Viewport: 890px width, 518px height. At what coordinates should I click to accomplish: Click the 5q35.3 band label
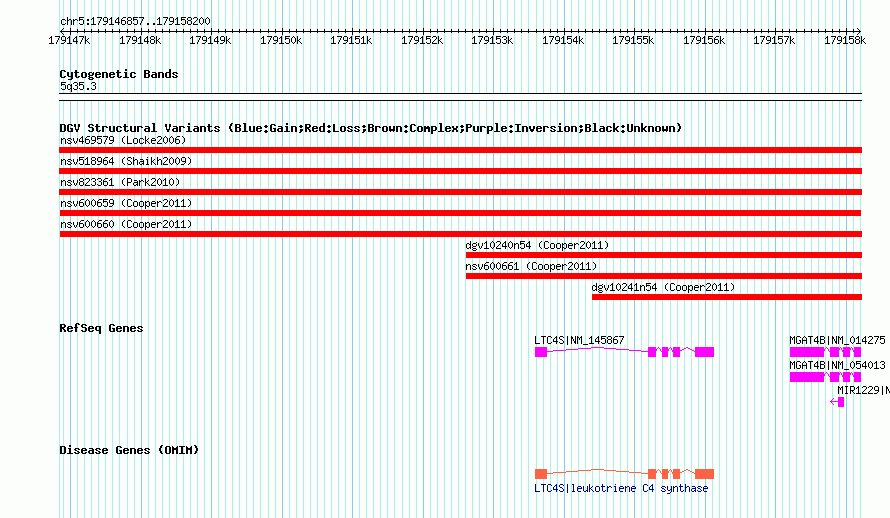(78, 86)
